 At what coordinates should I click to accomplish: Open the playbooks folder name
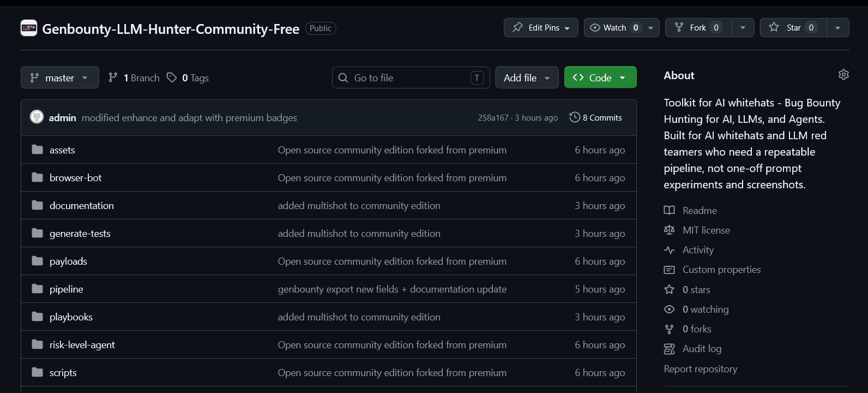coord(71,317)
